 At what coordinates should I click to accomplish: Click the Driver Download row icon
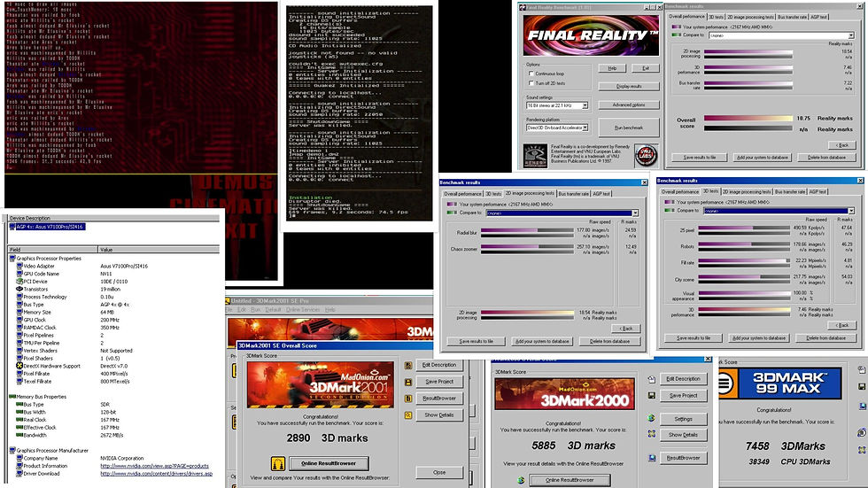tap(19, 474)
